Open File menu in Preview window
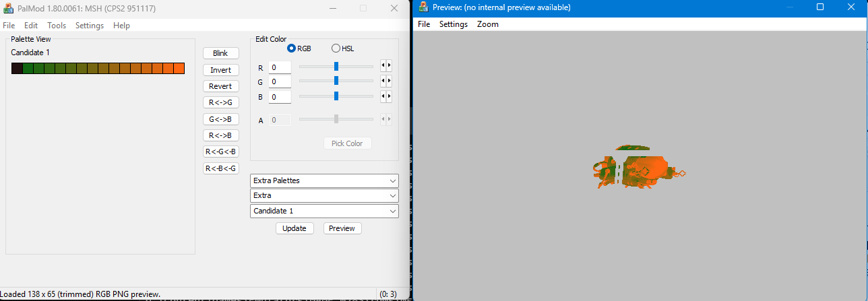 point(424,24)
